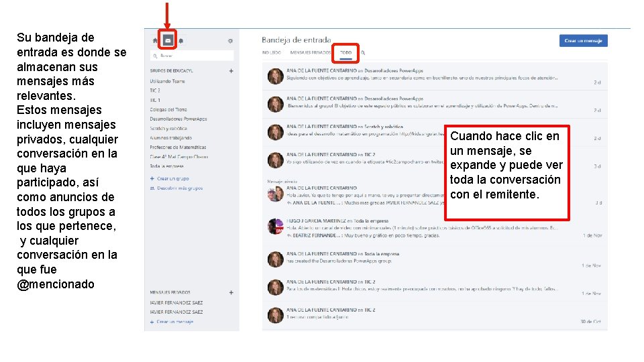
Task: Open the Profesores de Matemáticas group
Action: (178, 147)
